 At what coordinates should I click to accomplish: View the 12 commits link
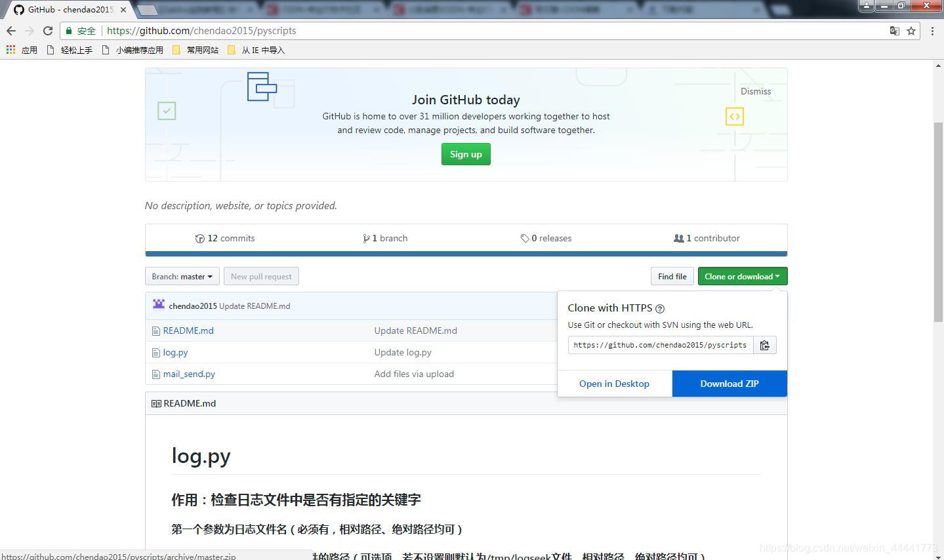pyautogui.click(x=225, y=239)
